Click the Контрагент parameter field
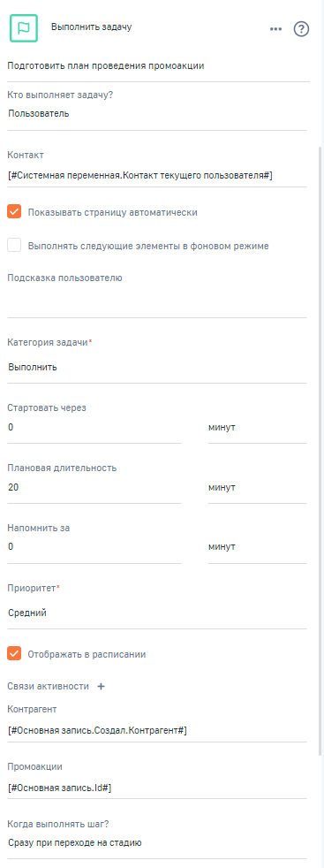Image resolution: width=324 pixels, height=868 pixels. pos(157,731)
